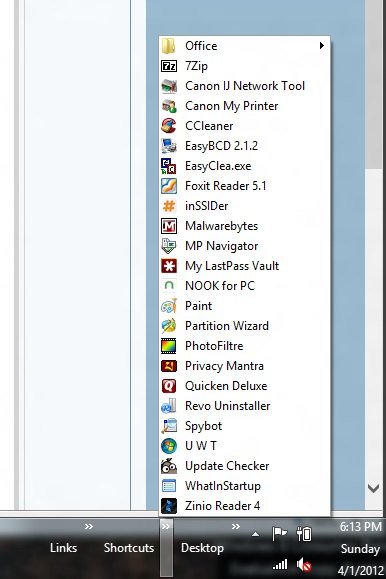Click the inSSIDer hash icon
The height and width of the screenshot is (579, 386).
pos(169,206)
